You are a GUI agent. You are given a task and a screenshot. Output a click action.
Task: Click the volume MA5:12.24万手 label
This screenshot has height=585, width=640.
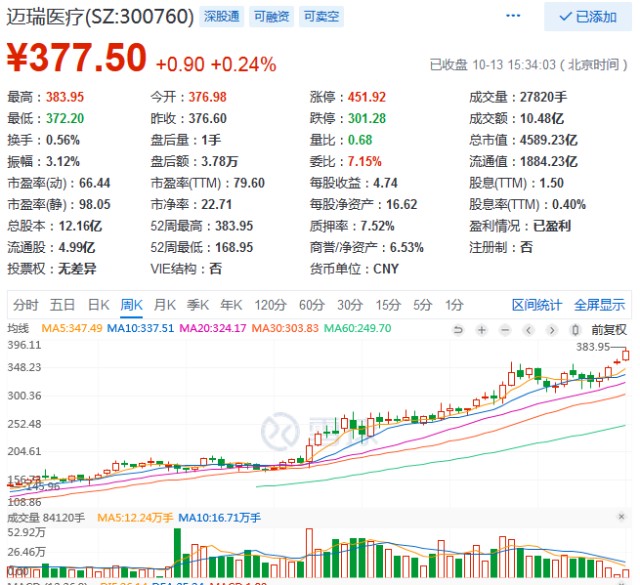pos(135,518)
